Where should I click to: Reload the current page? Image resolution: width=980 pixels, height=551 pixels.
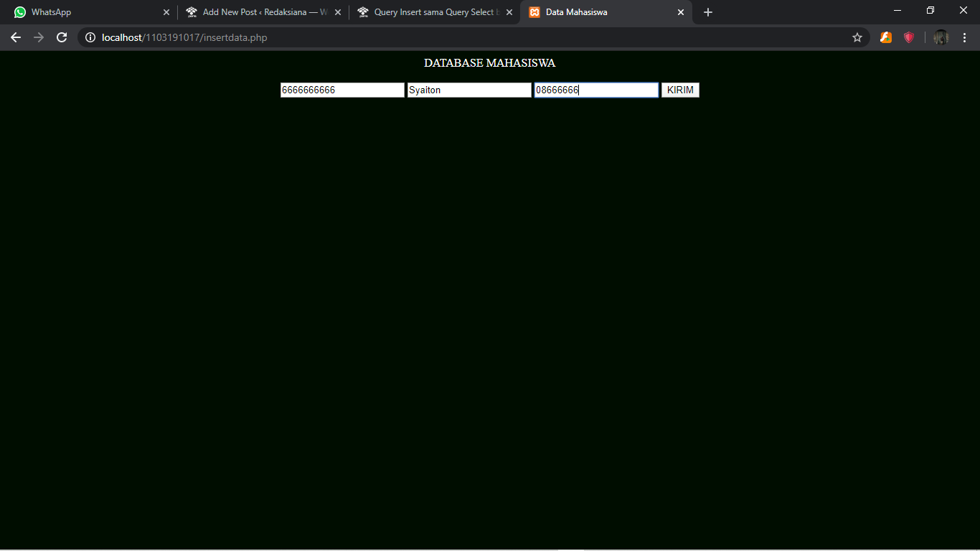[62, 37]
